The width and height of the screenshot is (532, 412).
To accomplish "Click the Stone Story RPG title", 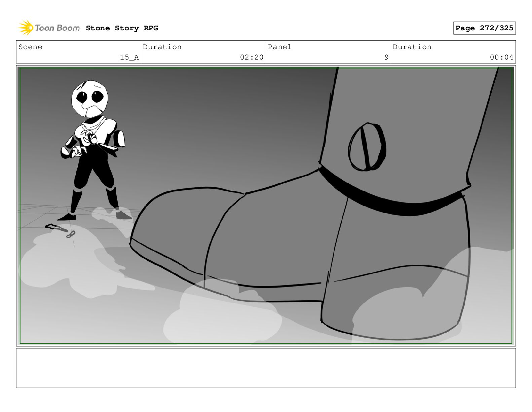I will click(x=122, y=28).
